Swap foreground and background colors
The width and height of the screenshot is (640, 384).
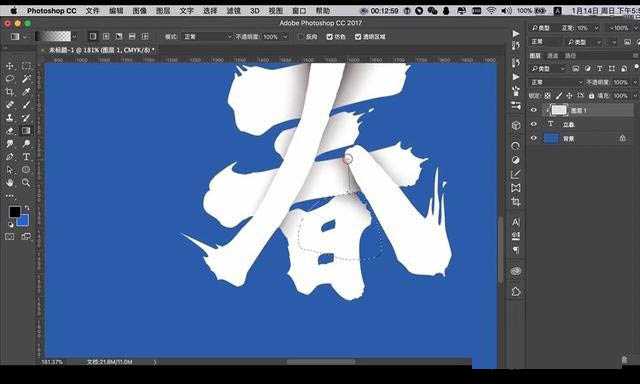click(27, 209)
